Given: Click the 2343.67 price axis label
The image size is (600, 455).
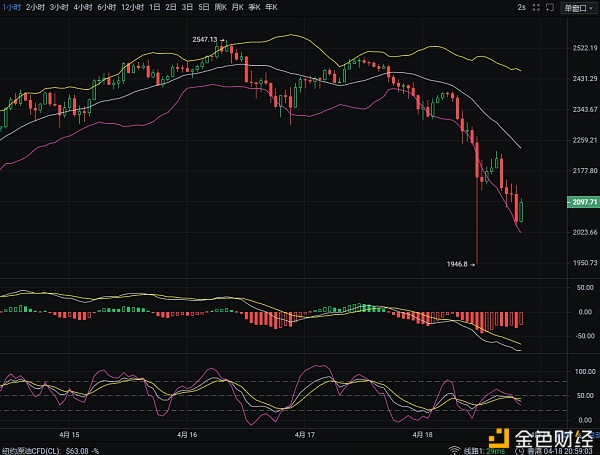Looking at the screenshot, I should [585, 109].
